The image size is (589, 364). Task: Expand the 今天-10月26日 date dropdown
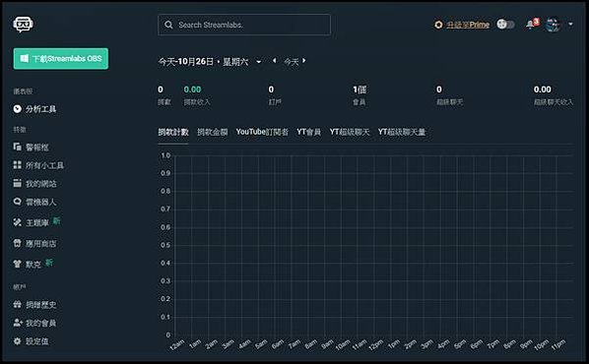click(x=259, y=62)
